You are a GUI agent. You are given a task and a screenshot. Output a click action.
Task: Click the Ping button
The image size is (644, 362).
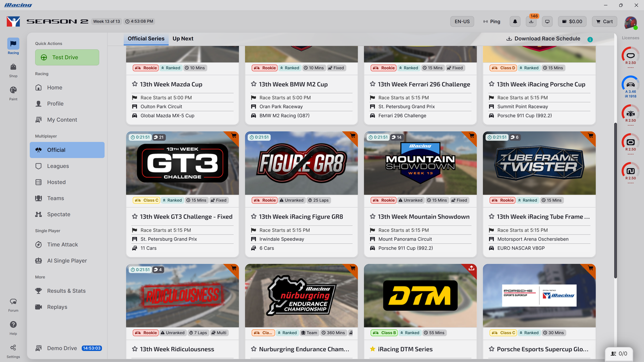coord(491,22)
